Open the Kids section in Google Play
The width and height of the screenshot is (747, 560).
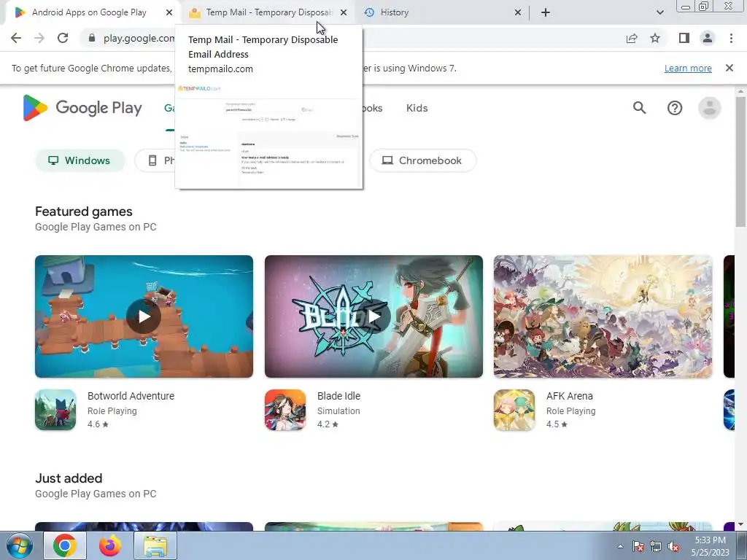point(417,108)
